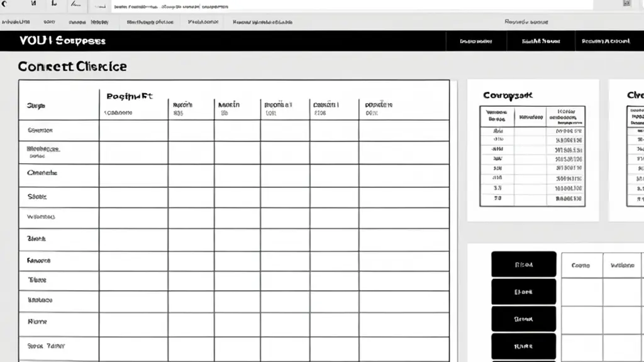Open the first navigation item in black header

tap(476, 41)
